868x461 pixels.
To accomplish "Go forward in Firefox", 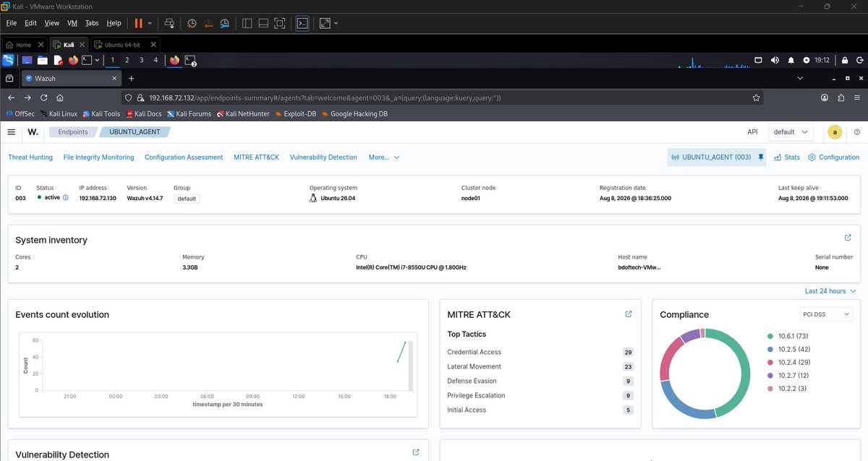I will (x=27, y=98).
